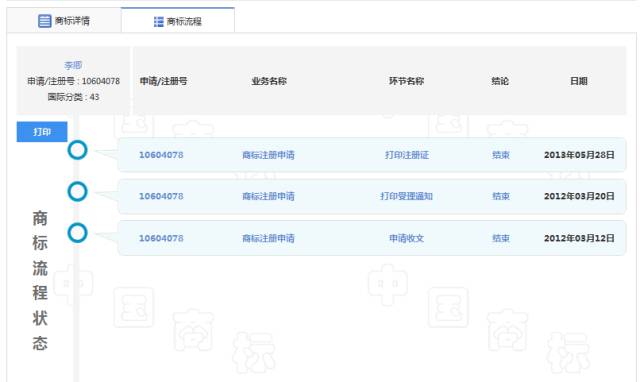
Task: Click 10604078 in the 申请收文 row
Action: click(x=161, y=238)
